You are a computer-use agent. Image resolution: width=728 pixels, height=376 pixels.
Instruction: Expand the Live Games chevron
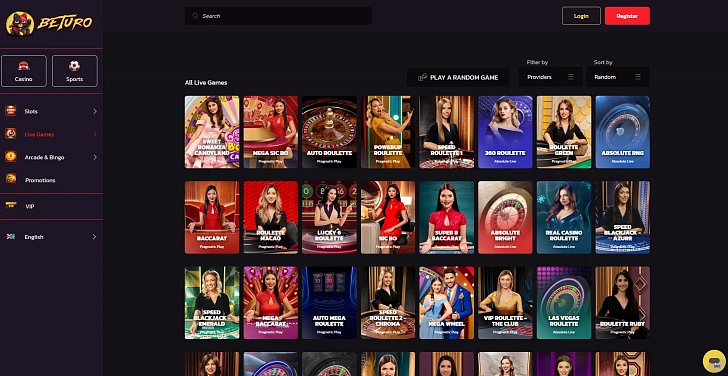[95, 134]
